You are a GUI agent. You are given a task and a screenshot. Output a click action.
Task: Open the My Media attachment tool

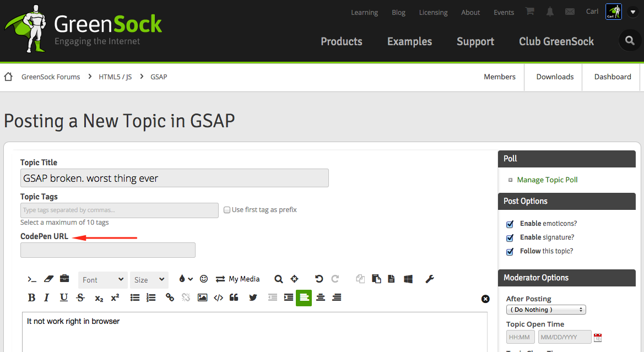tap(238, 279)
